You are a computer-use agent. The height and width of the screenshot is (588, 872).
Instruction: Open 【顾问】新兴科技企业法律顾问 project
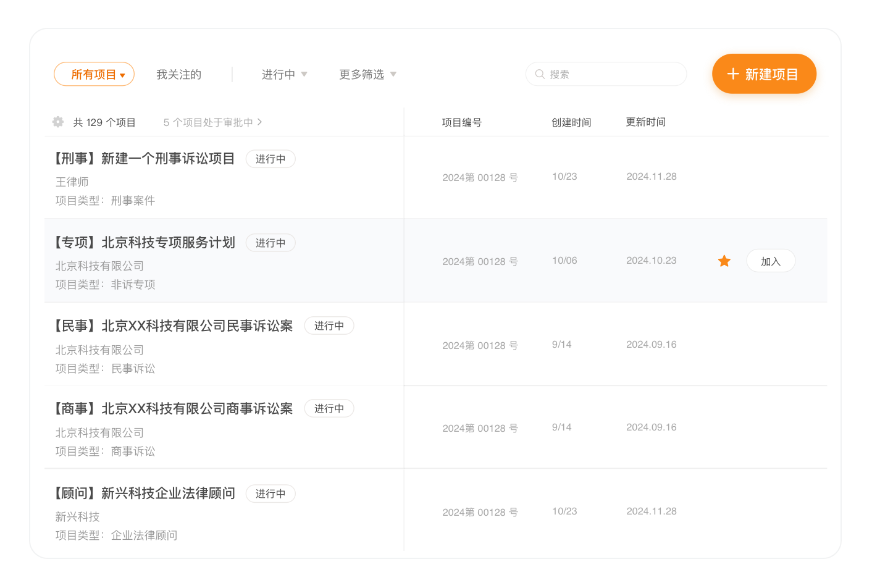click(145, 493)
